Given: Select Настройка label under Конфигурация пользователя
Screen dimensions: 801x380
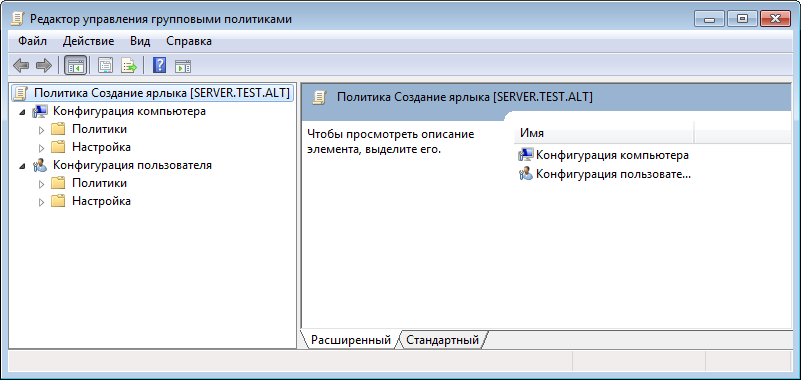Looking at the screenshot, I should click(101, 201).
